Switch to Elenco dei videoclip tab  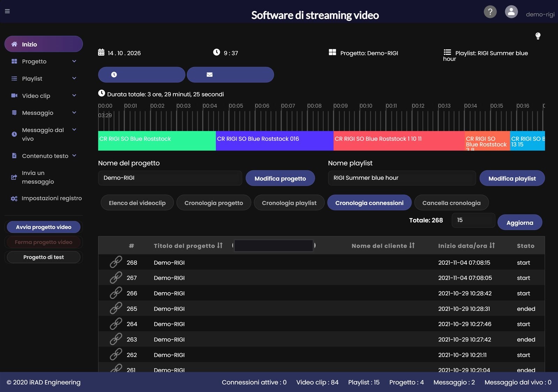pyautogui.click(x=137, y=202)
